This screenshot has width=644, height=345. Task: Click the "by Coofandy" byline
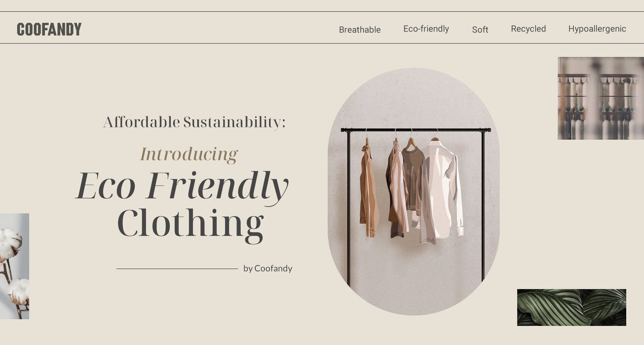click(x=268, y=268)
